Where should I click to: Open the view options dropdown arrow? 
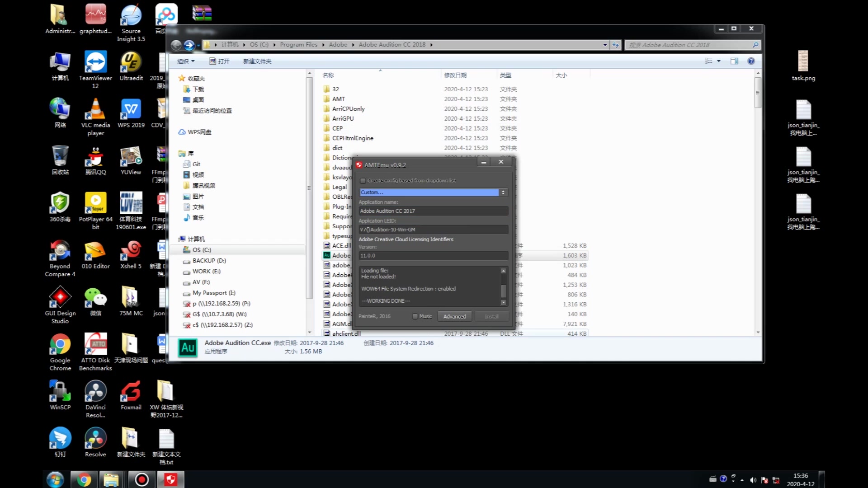tap(718, 61)
